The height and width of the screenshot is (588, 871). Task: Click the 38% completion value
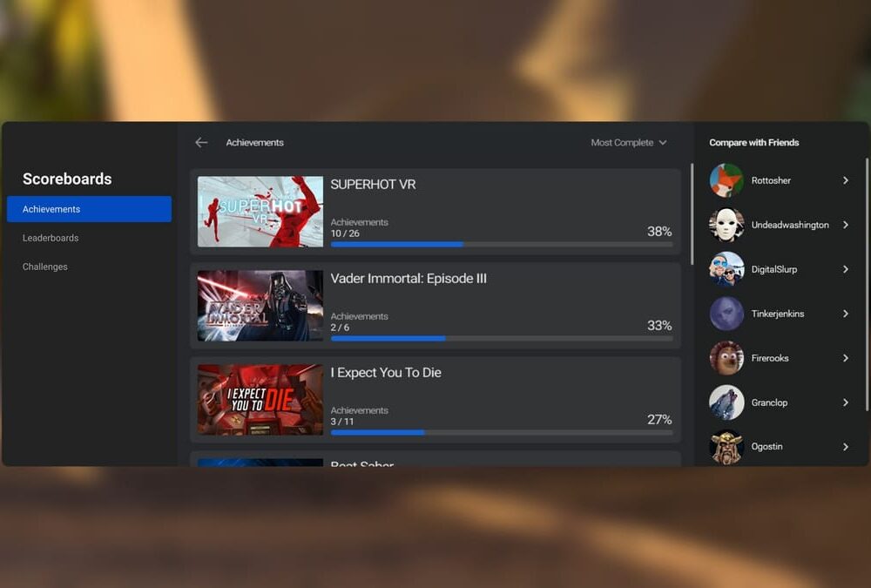point(659,231)
